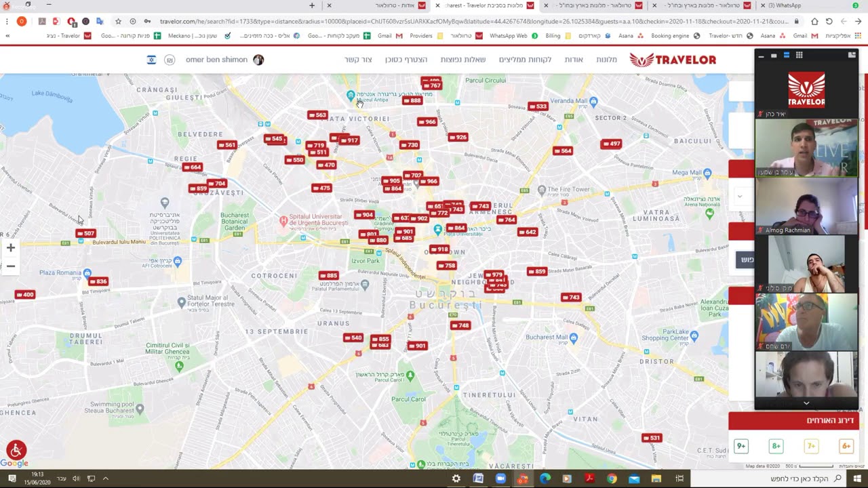The height and width of the screenshot is (488, 868).
Task: Click the browser address bar
Action: click(x=473, y=22)
